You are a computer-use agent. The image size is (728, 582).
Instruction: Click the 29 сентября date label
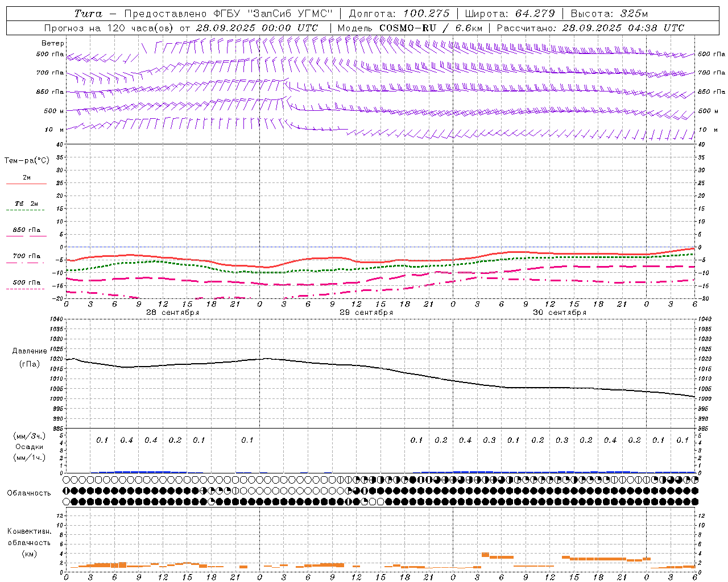(x=366, y=313)
